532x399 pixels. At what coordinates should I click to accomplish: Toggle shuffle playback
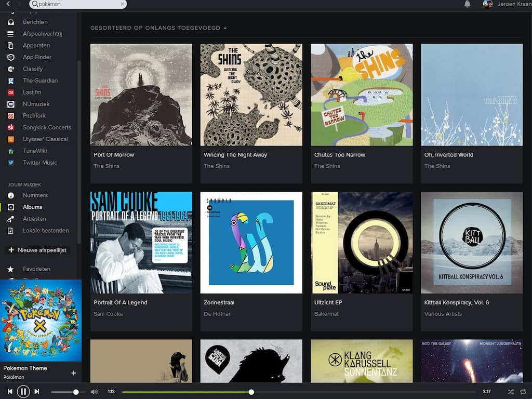click(x=511, y=392)
